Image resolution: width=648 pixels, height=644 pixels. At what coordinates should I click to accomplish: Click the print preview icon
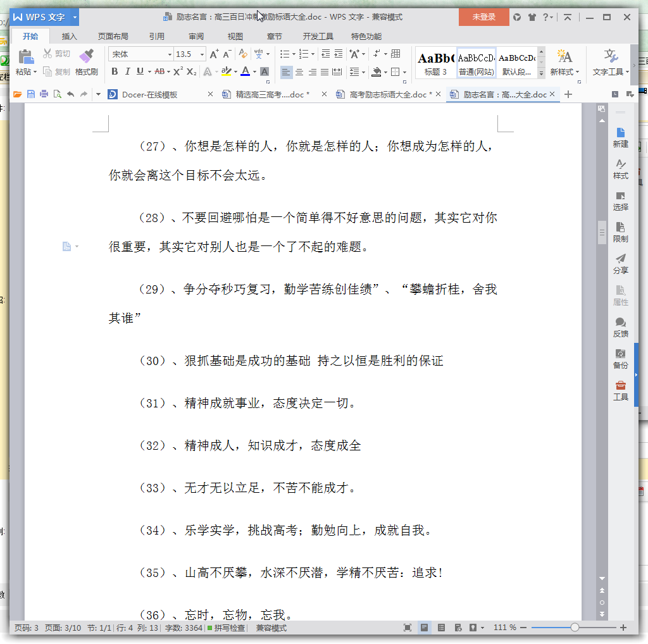click(x=58, y=95)
